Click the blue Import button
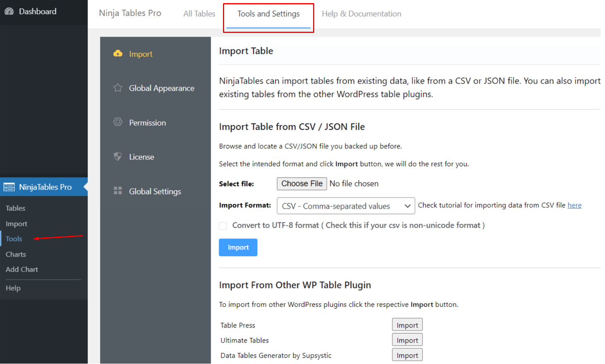Screen dimensions: 605x364 click(238, 247)
